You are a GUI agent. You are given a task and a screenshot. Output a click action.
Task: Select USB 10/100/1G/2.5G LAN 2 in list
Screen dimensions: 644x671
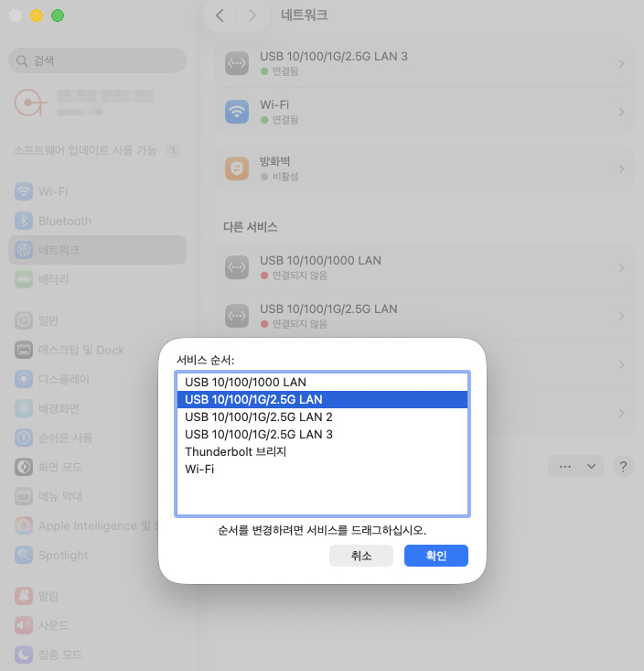pos(258,417)
